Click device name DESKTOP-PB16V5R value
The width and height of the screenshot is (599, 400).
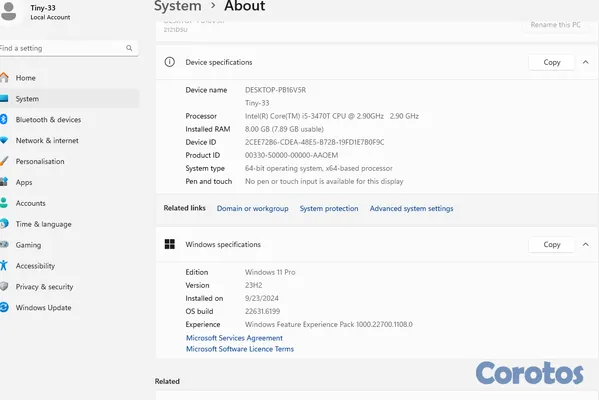coord(275,90)
